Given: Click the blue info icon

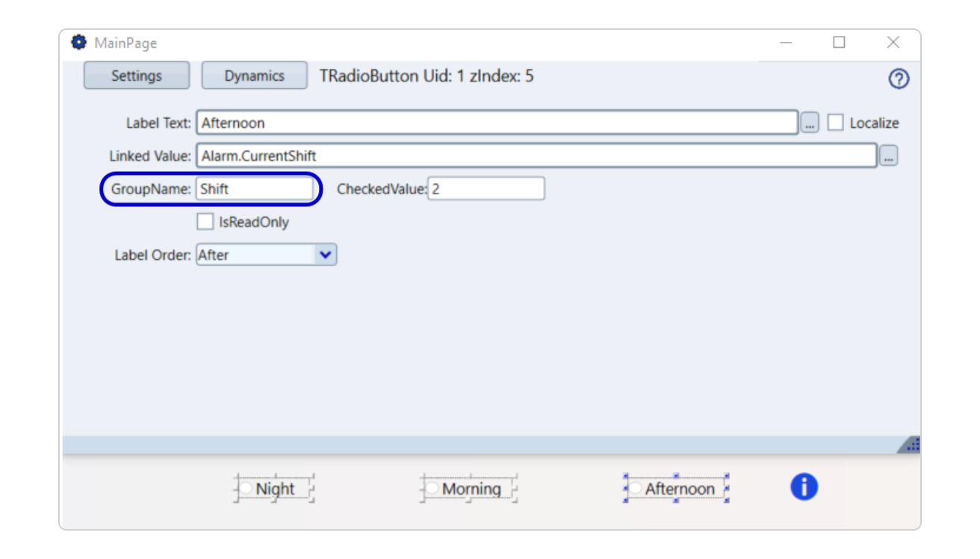Looking at the screenshot, I should point(804,487).
